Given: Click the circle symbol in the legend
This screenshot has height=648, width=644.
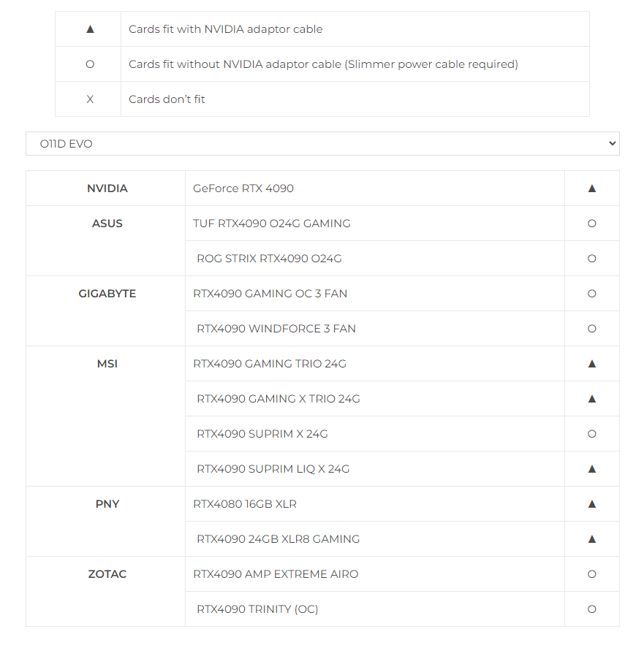Looking at the screenshot, I should tap(90, 64).
